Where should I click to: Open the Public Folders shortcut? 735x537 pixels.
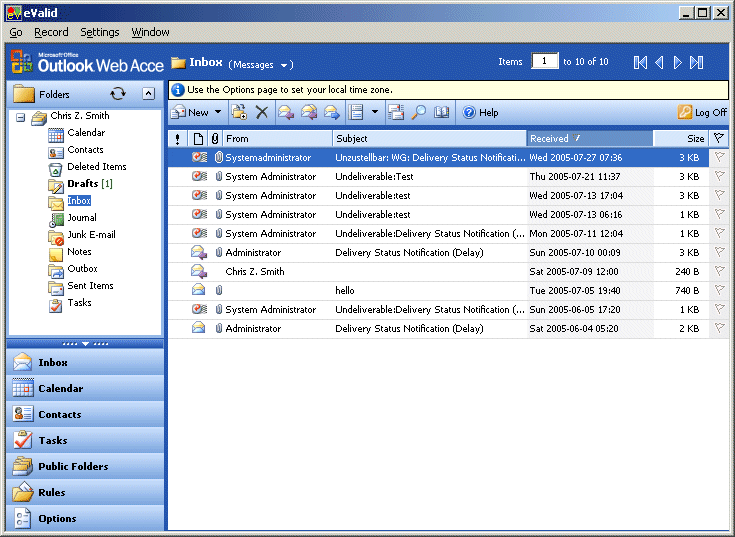point(85,466)
